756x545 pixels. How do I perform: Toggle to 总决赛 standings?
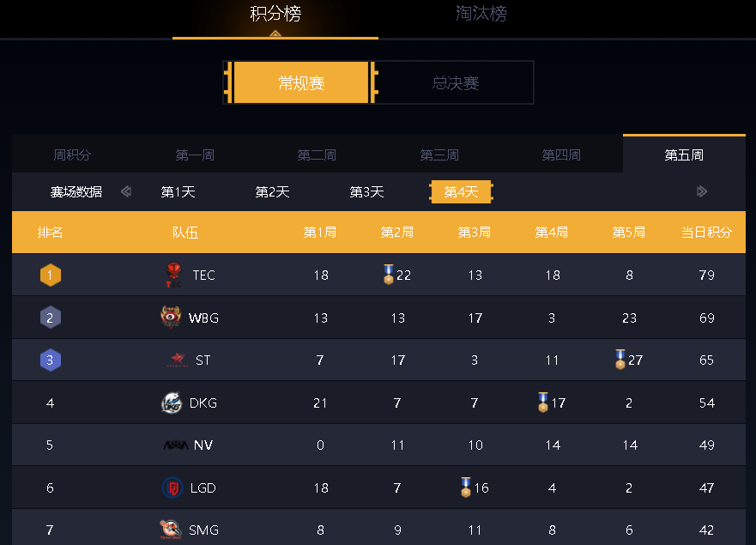point(455,83)
